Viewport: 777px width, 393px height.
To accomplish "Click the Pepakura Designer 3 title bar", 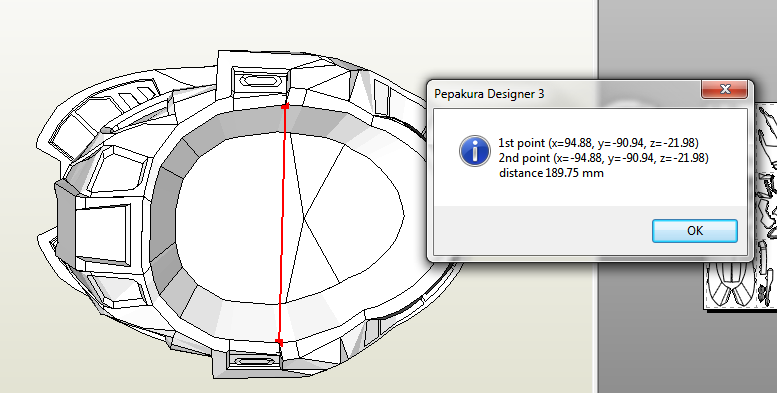I will point(565,93).
